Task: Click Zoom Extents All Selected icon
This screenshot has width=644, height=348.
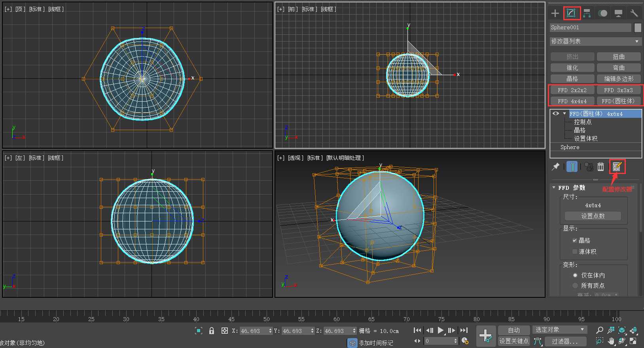Action: pos(633,330)
